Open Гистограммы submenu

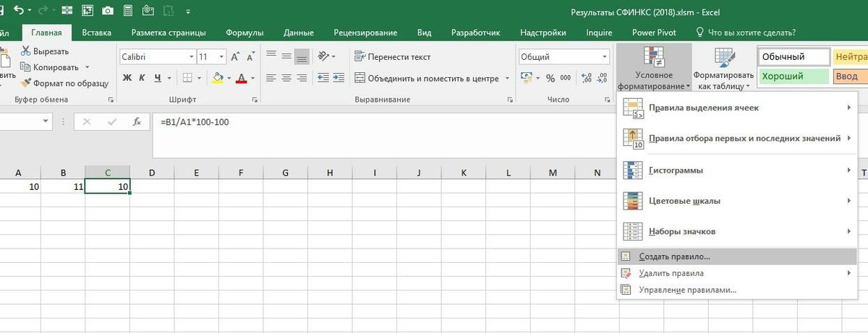tap(736, 170)
